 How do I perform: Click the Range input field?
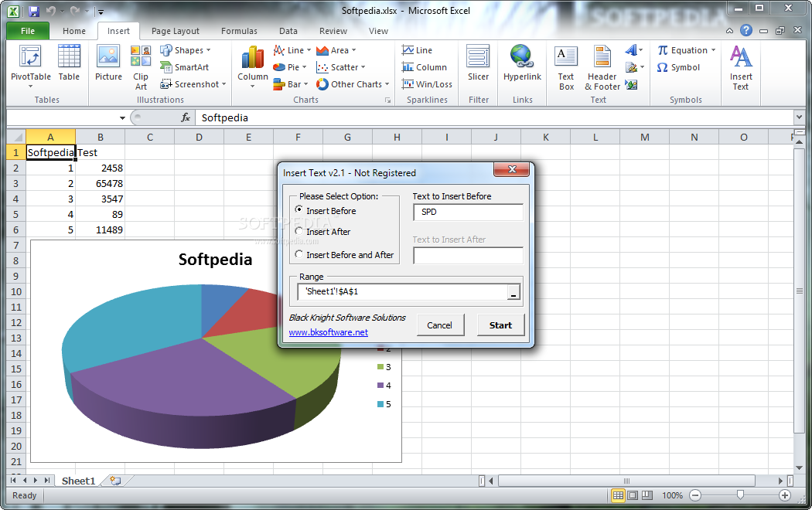[402, 292]
